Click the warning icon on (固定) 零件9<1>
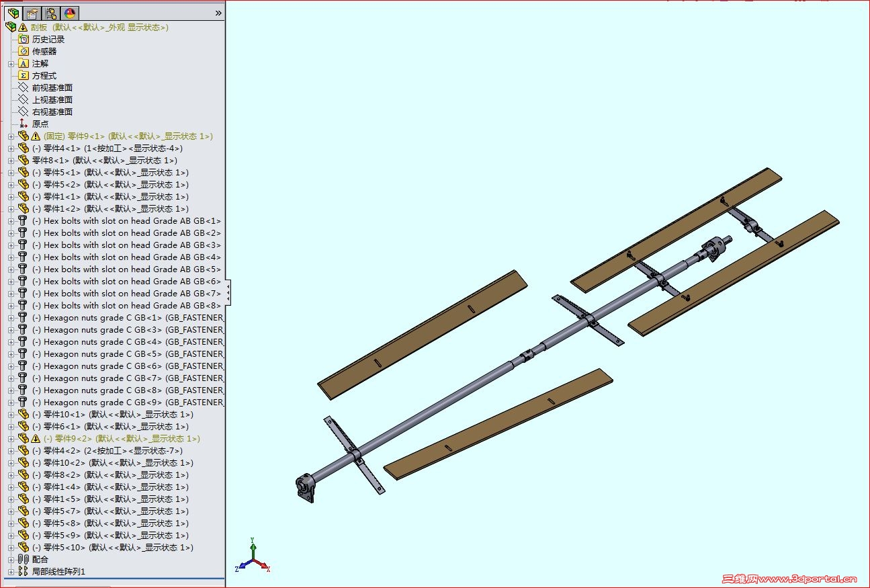870x588 pixels. coord(36,136)
